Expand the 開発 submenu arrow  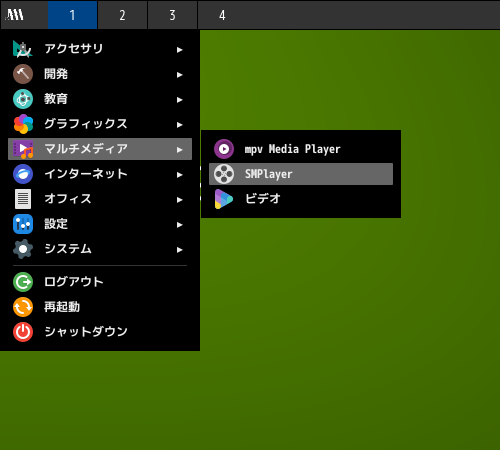click(x=180, y=75)
